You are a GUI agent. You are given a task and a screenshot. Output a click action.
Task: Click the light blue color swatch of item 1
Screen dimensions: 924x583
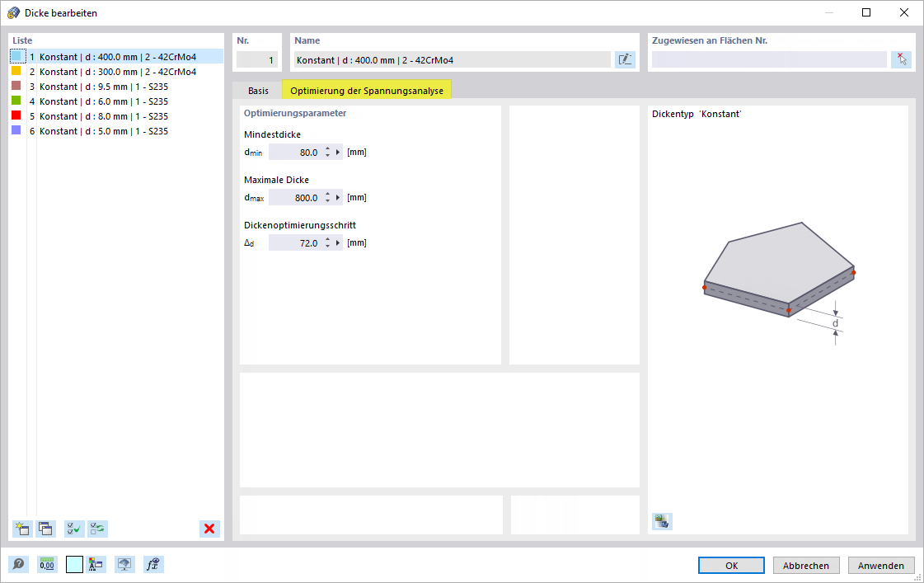[16, 56]
